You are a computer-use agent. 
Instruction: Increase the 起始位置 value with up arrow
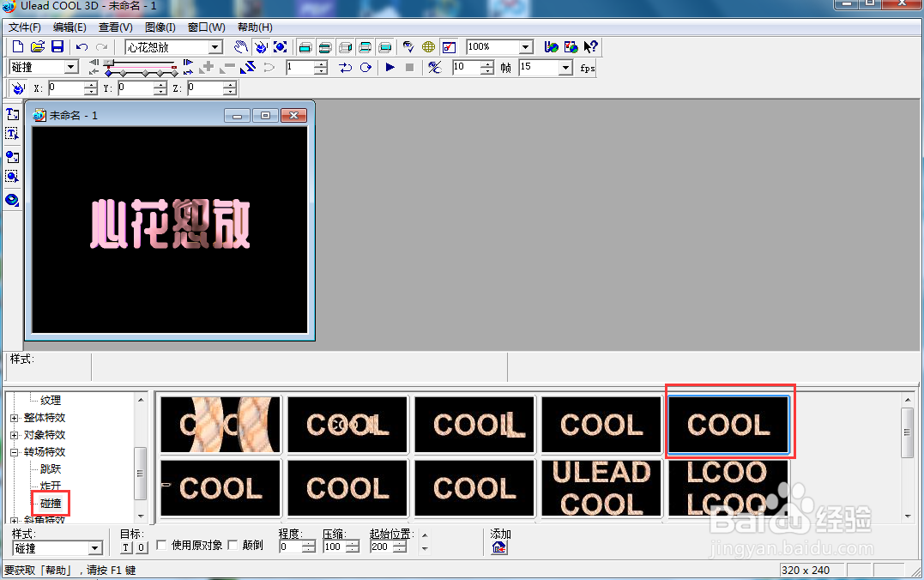[x=400, y=544]
